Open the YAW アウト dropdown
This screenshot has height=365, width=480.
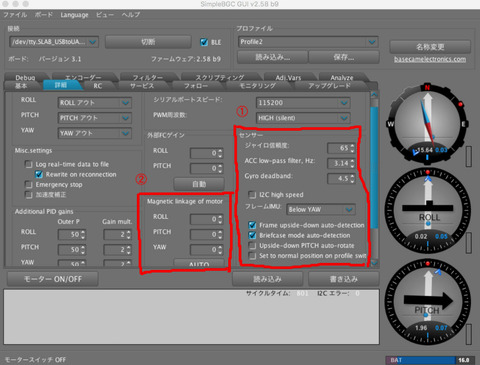pos(95,133)
